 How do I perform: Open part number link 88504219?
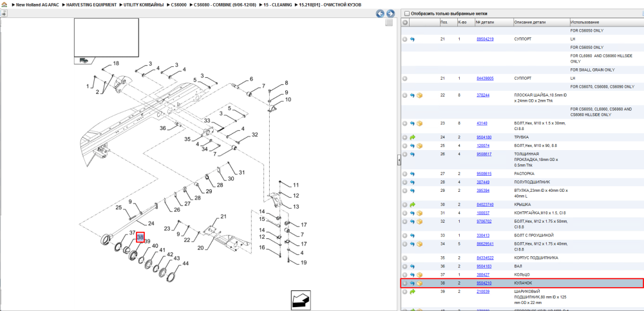click(485, 39)
